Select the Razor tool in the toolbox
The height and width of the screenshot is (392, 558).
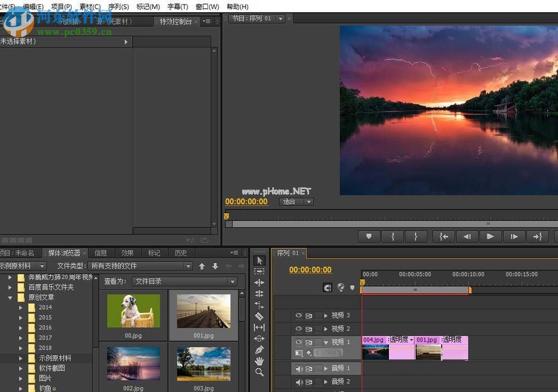[x=259, y=316]
